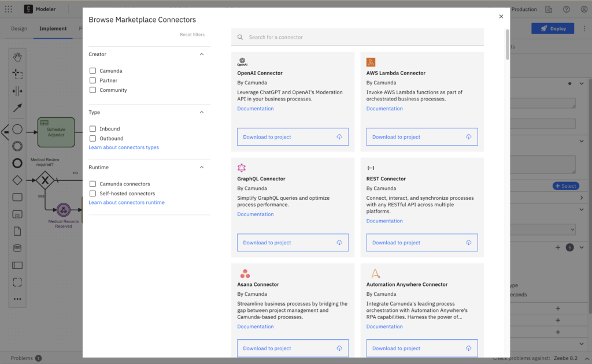This screenshot has height=364, width=592.
Task: Select the Medical Review required gateway
Action: (x=45, y=180)
